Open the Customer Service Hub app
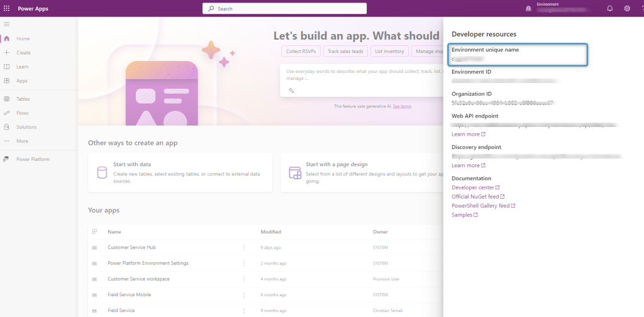The width and height of the screenshot is (644, 317). (x=131, y=248)
